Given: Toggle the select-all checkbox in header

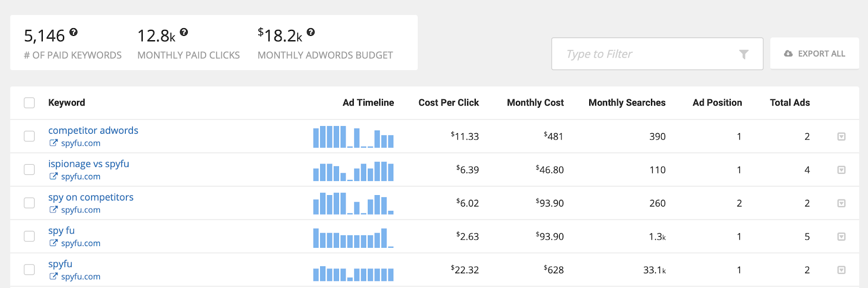Looking at the screenshot, I should pos(29,103).
